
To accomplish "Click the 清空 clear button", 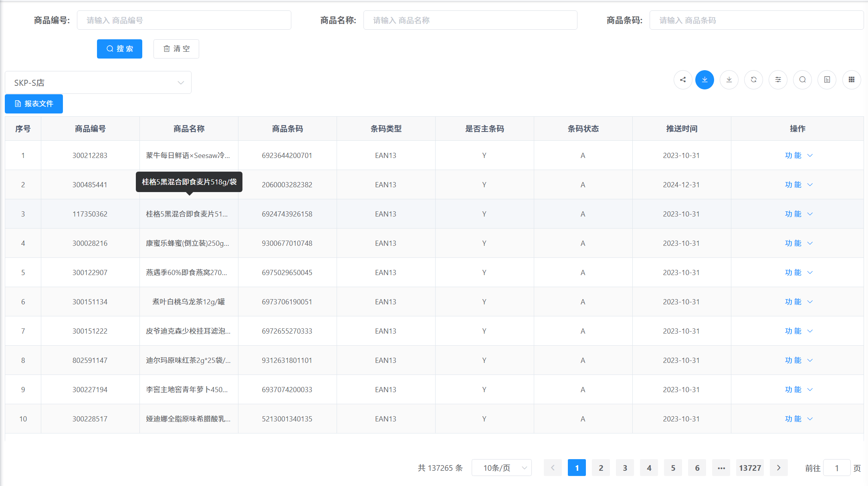I will [x=176, y=49].
